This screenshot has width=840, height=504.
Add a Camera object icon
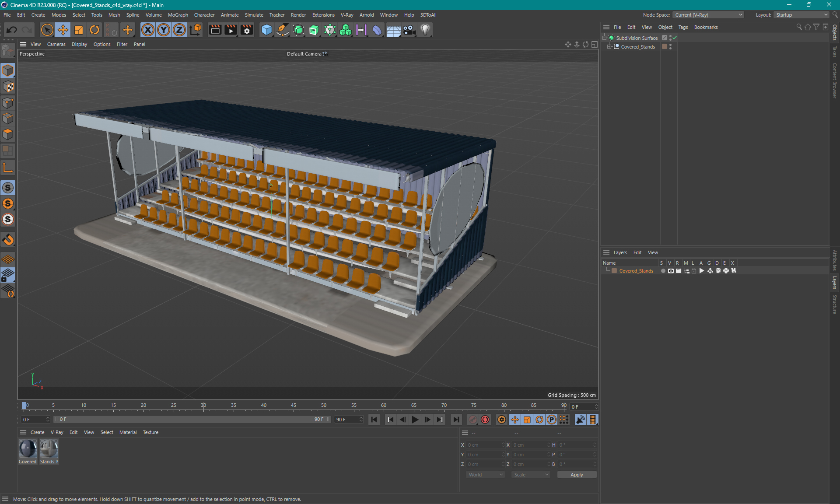coord(409,30)
